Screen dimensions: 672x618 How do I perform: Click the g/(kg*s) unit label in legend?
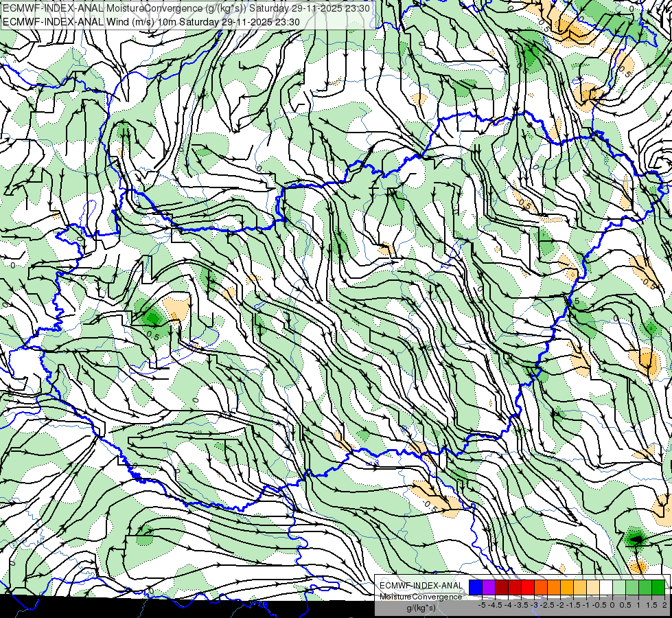click(x=421, y=608)
